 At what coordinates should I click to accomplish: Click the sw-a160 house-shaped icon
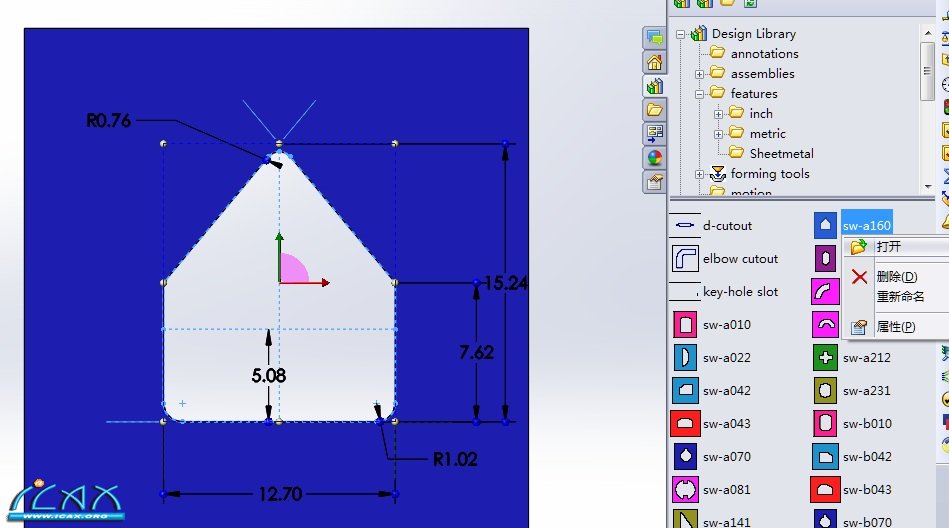[825, 225]
